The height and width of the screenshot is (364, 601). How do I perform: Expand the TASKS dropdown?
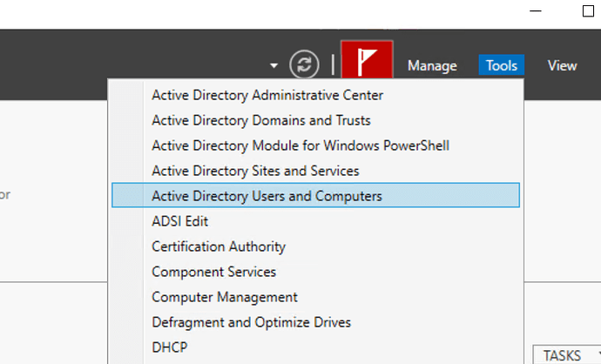point(568,355)
